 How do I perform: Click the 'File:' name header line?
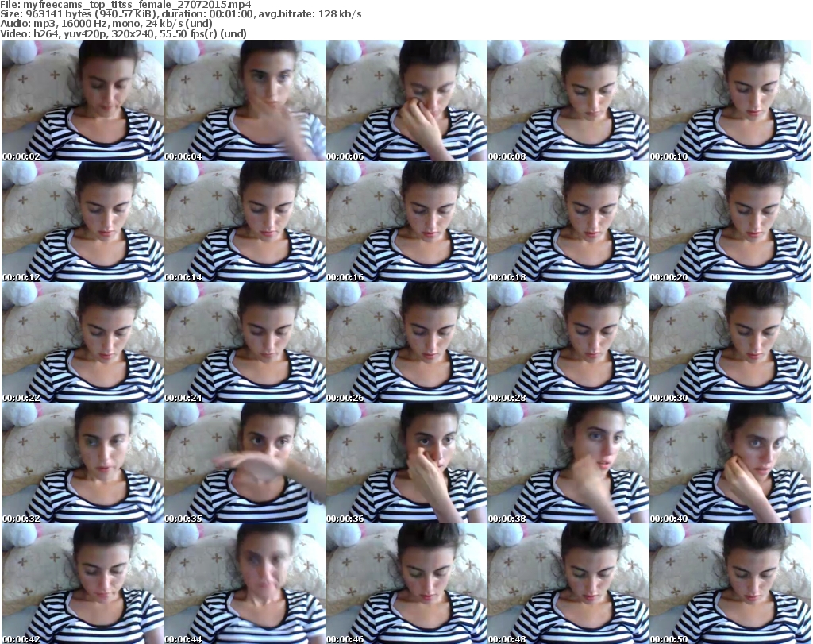[x=125, y=5]
